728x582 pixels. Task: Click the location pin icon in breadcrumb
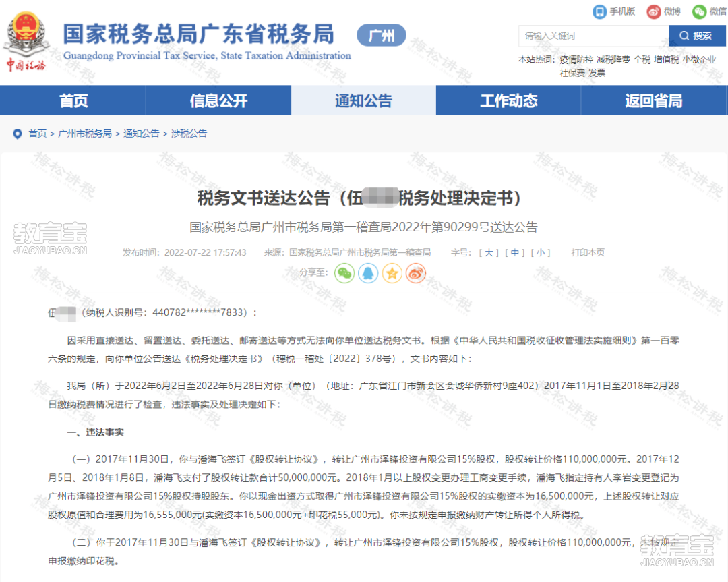(x=17, y=134)
